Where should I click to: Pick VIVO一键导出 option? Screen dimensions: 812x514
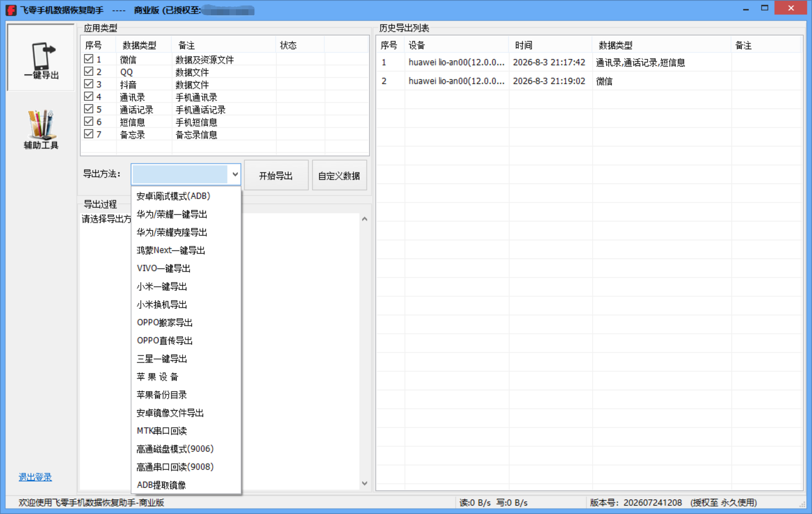point(186,268)
